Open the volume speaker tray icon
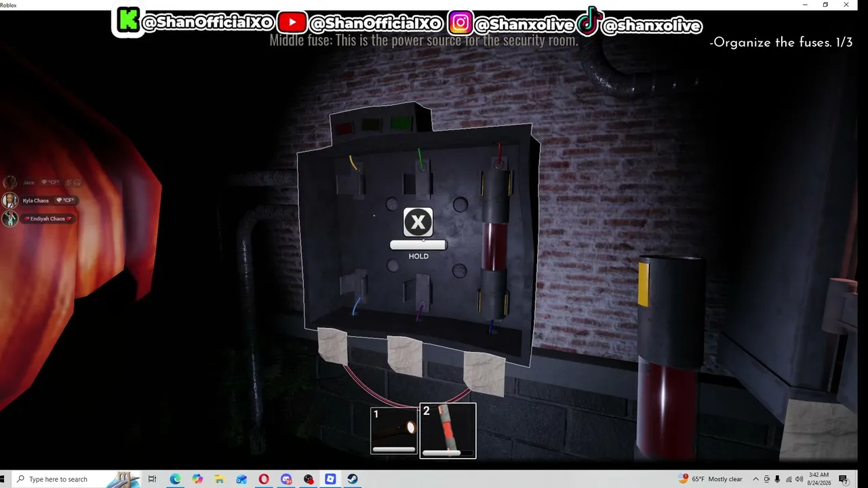The width and height of the screenshot is (868, 488). coord(798,479)
